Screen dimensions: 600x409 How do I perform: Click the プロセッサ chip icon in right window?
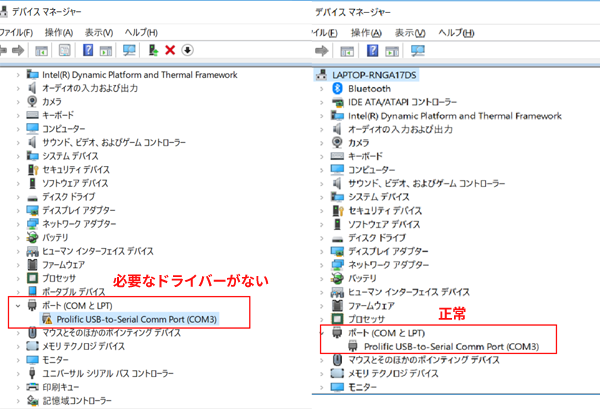point(337,319)
